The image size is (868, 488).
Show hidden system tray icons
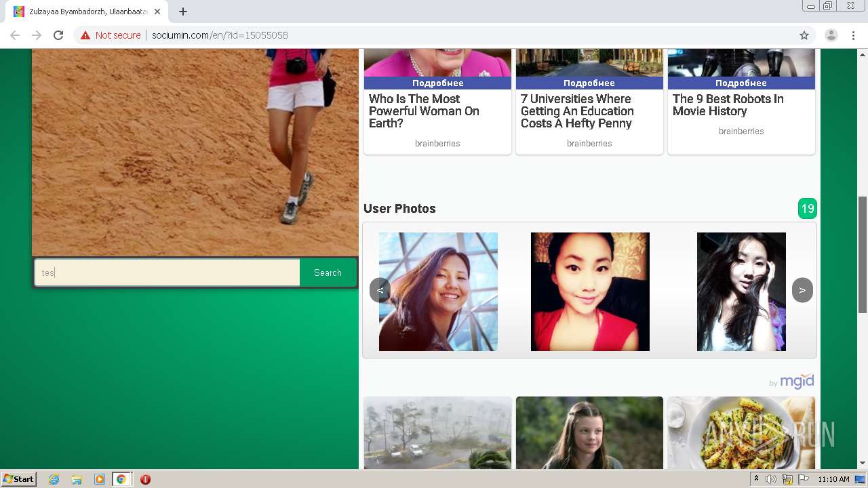coord(757,479)
